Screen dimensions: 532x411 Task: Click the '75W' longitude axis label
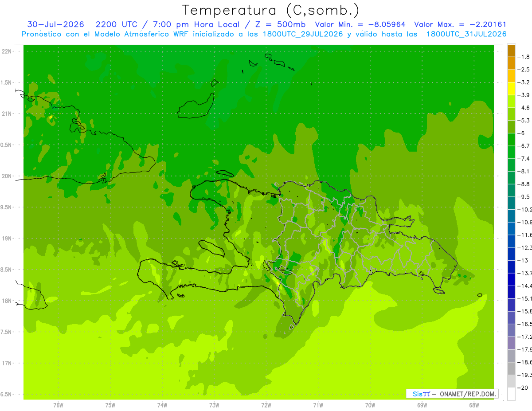(110, 405)
